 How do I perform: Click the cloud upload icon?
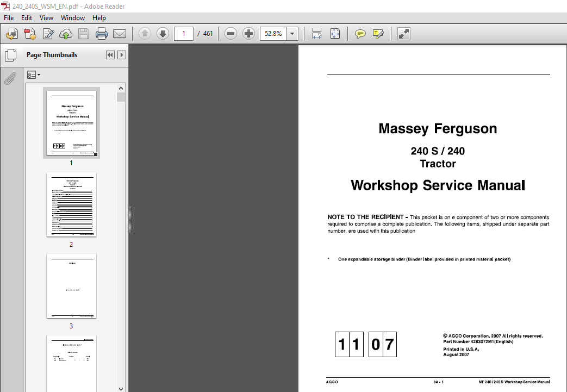(x=65, y=34)
